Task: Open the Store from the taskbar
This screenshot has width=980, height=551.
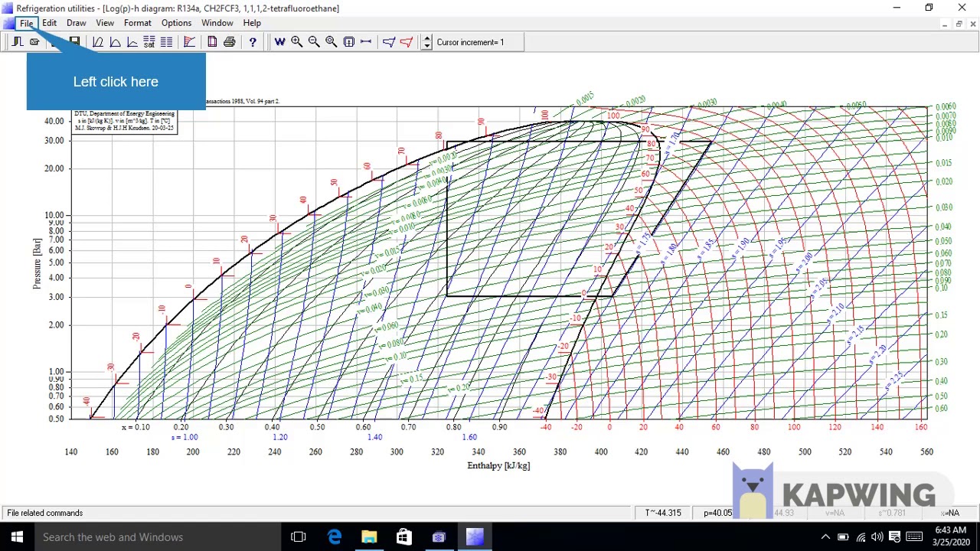Action: point(403,537)
